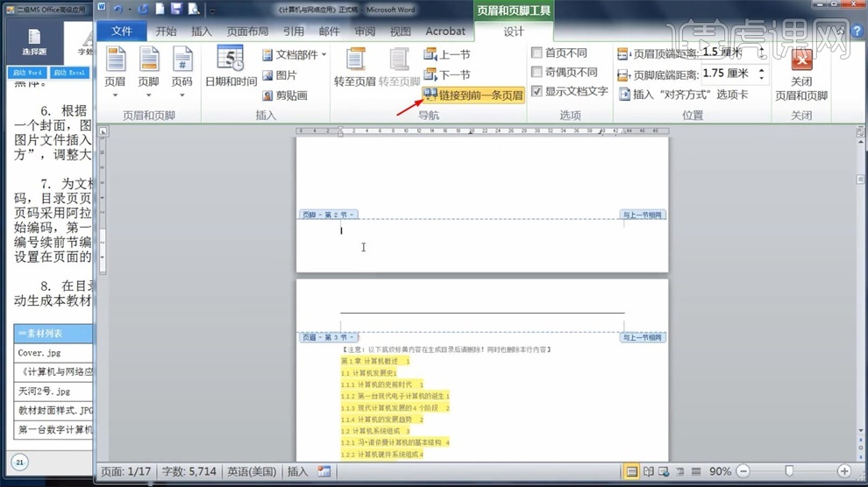Open the 页码 page number button
Screen dimensions: 868x487
click(x=181, y=72)
